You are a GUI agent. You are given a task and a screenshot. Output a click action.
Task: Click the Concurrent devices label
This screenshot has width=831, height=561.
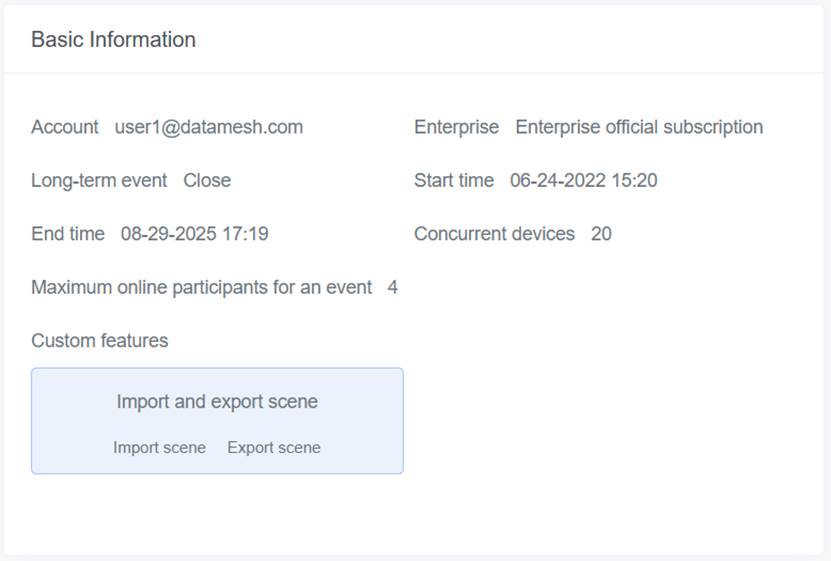pos(495,234)
